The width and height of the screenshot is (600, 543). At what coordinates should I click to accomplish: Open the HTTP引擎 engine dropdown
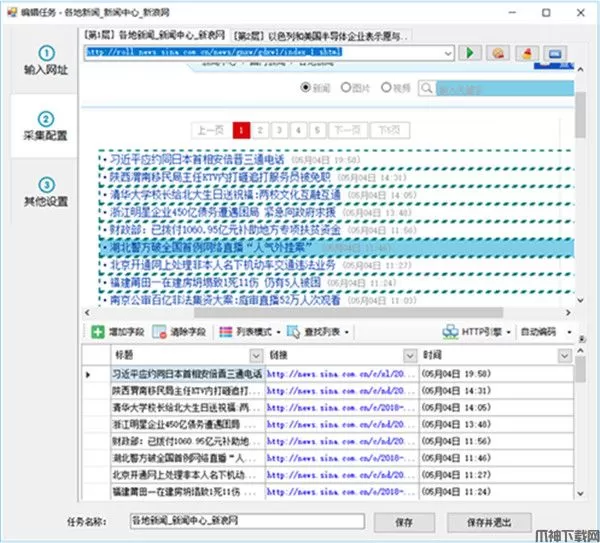[477, 331]
